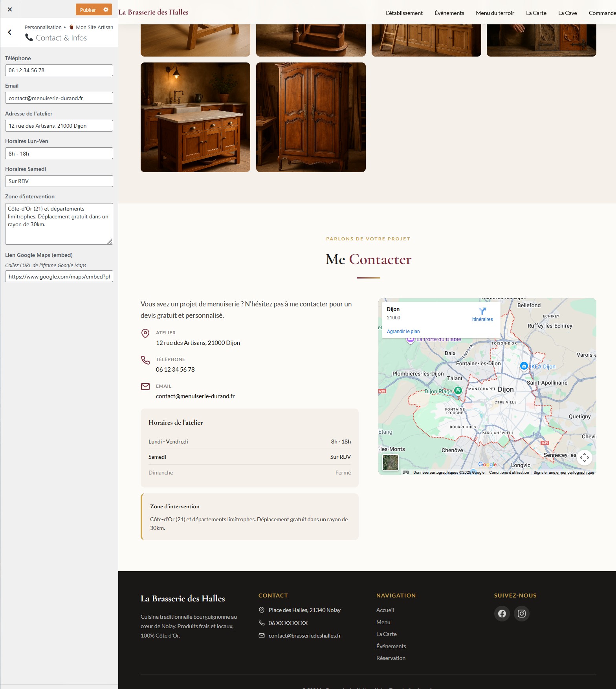This screenshot has width=616, height=689.
Task: Click the Dimanche Fermé hours row
Action: 249,473
